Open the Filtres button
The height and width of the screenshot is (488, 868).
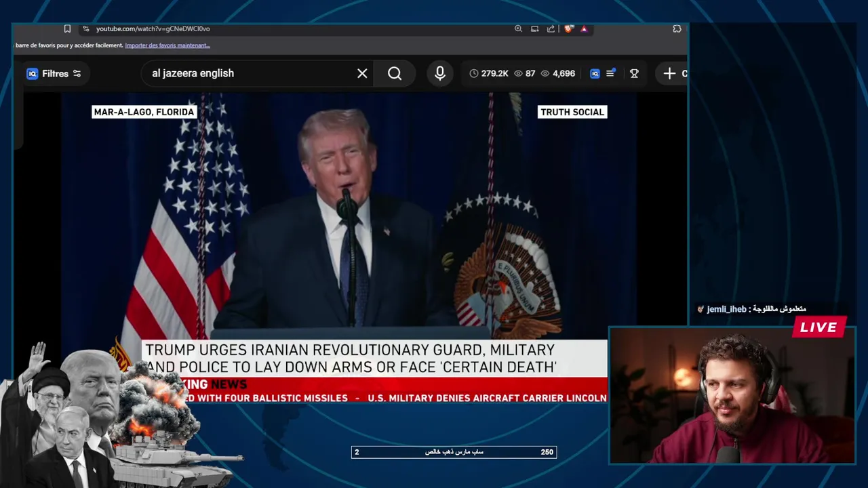[54, 73]
